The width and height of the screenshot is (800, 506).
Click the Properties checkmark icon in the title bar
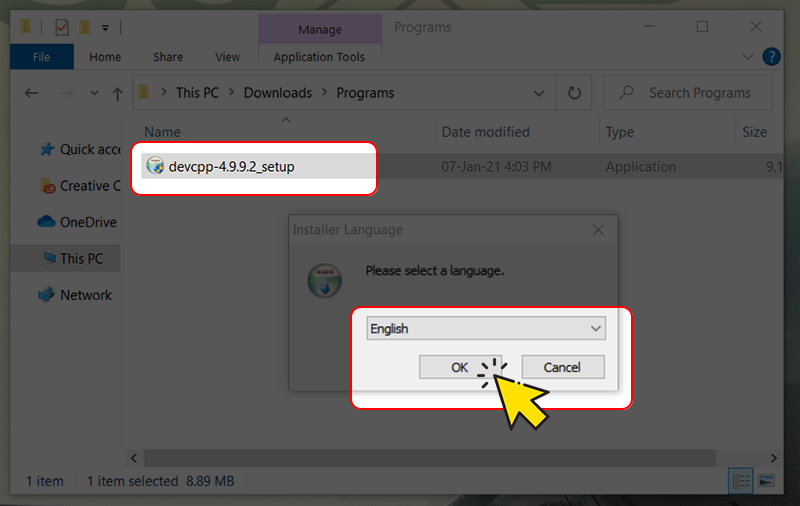[62, 27]
